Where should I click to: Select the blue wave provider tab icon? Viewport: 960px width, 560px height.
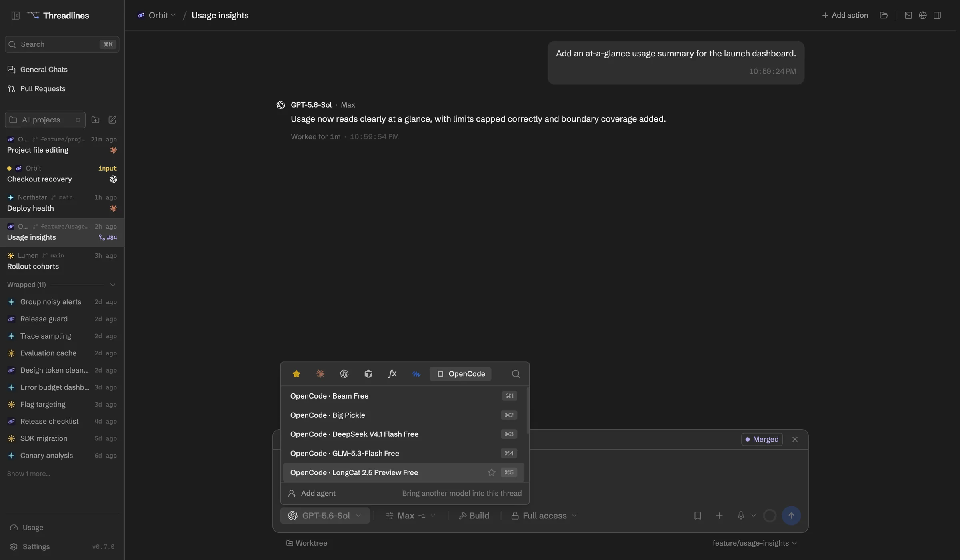point(416,374)
